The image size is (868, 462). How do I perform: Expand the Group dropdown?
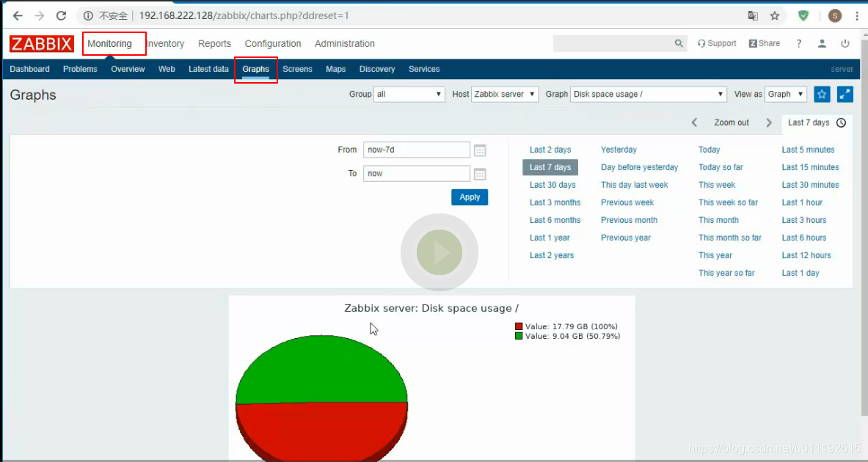(x=409, y=94)
